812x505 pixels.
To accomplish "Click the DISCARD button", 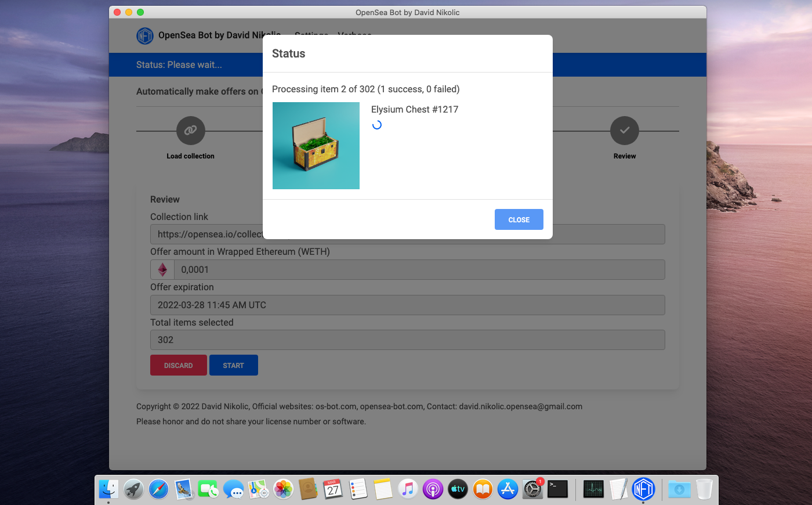I will 179,365.
